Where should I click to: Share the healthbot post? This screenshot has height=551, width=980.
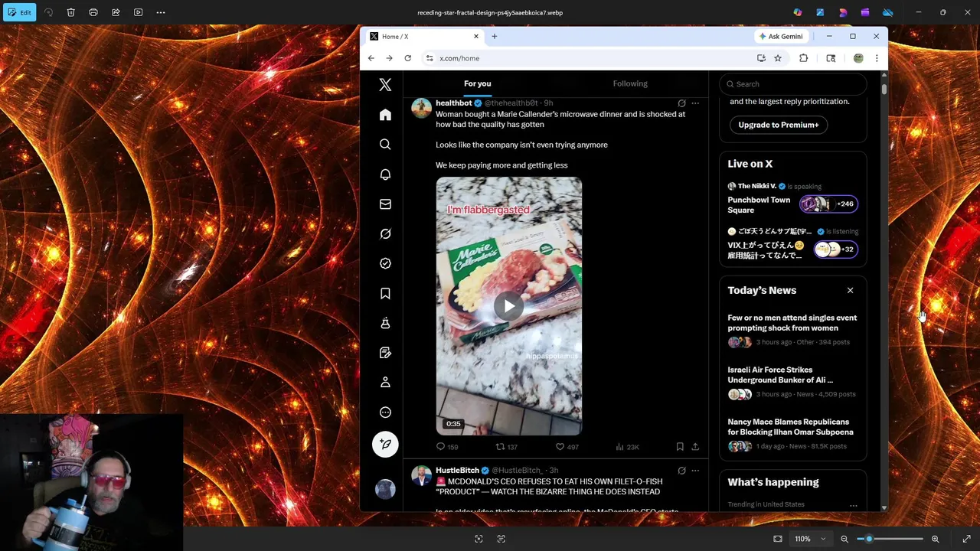(x=695, y=447)
